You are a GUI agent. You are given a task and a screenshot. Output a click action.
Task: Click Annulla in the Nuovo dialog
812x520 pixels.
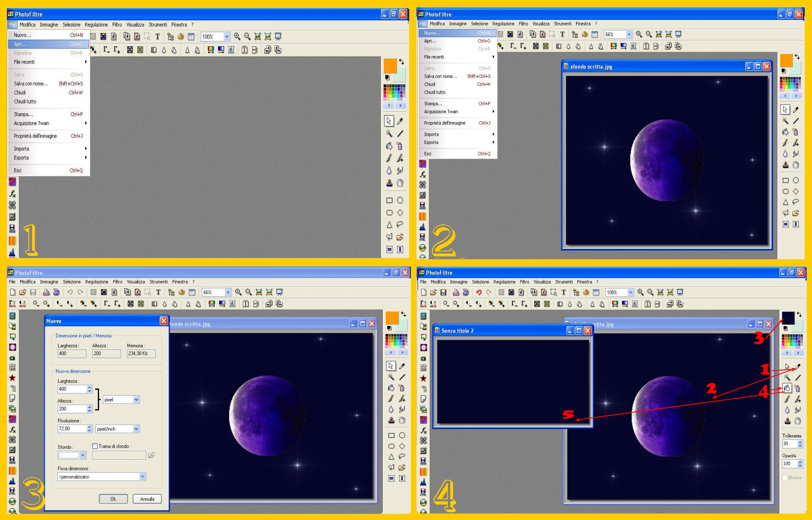tap(147, 499)
